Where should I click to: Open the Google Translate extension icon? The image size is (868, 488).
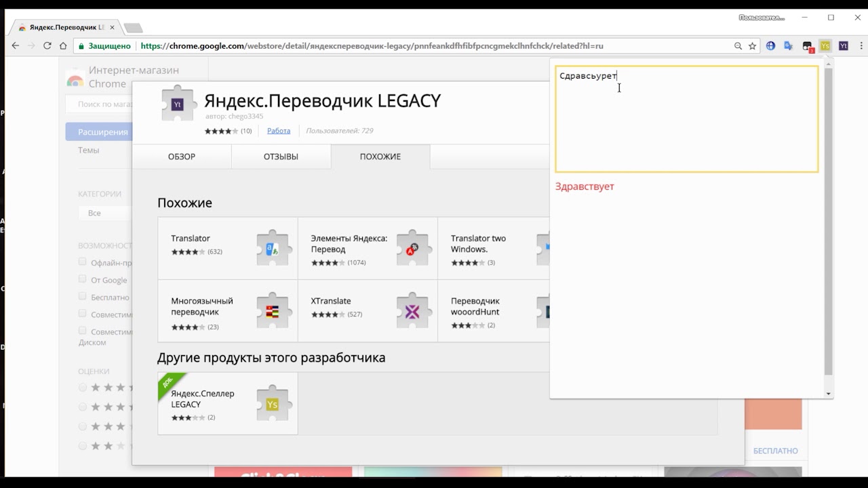click(788, 46)
